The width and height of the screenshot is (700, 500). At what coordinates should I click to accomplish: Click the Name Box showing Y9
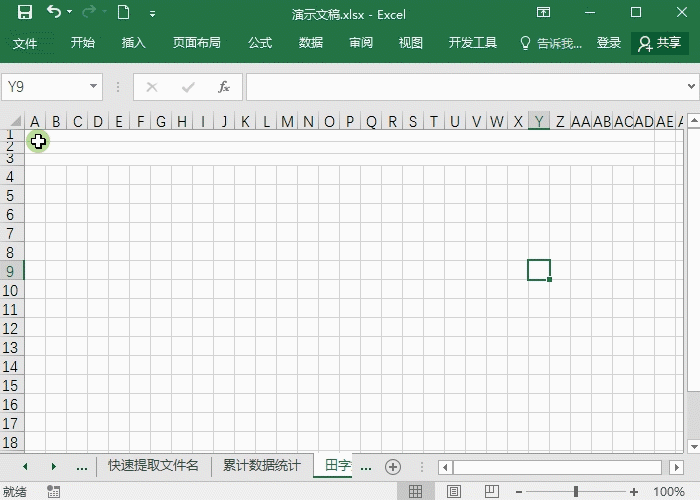point(45,87)
